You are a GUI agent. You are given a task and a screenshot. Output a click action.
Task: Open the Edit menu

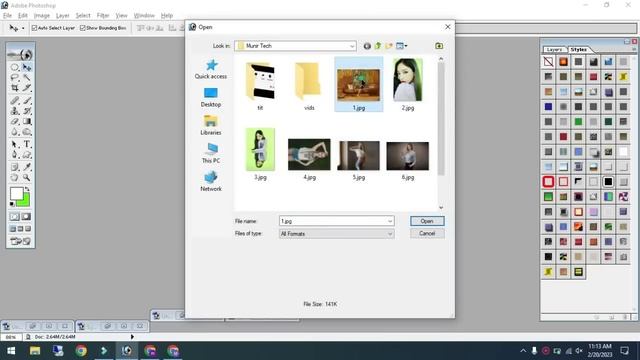tap(22, 16)
